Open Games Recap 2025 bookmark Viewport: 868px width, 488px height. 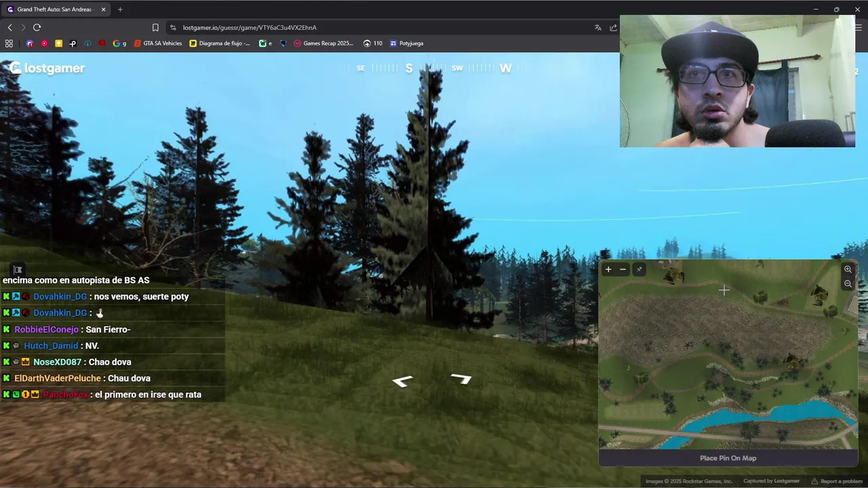click(x=323, y=43)
